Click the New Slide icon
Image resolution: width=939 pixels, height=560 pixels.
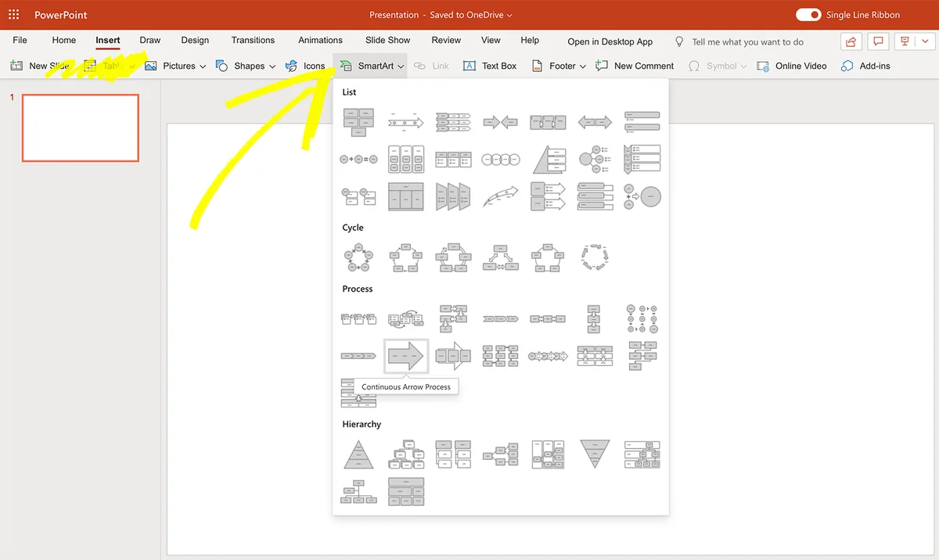pyautogui.click(x=16, y=66)
